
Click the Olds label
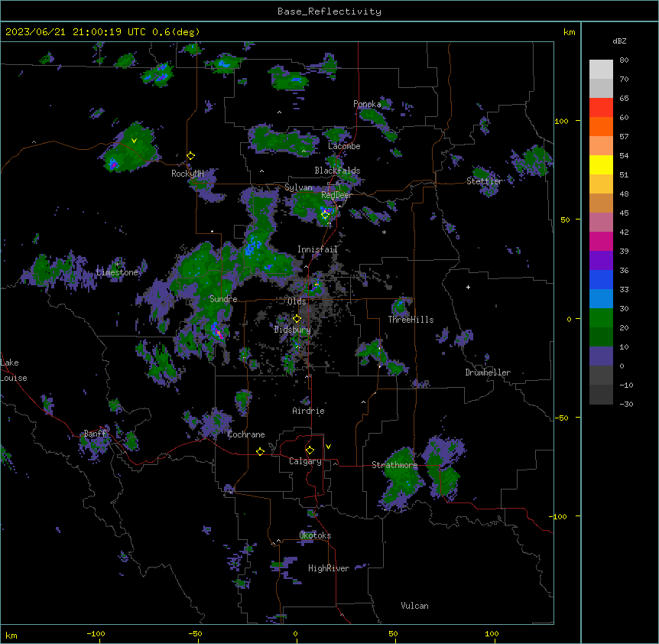pyautogui.click(x=297, y=301)
